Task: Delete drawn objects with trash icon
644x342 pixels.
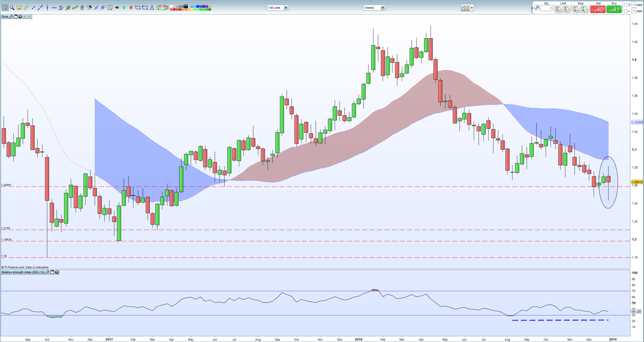Action: 82,8
